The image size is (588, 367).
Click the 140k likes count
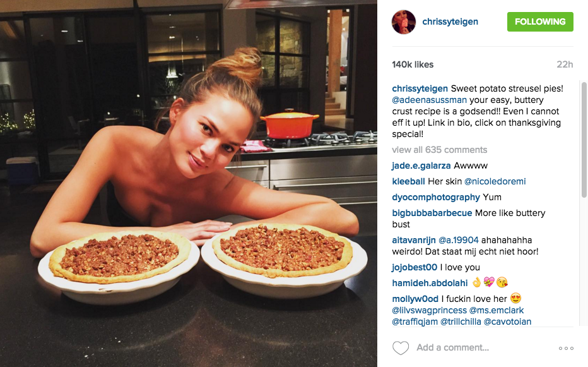coord(413,64)
